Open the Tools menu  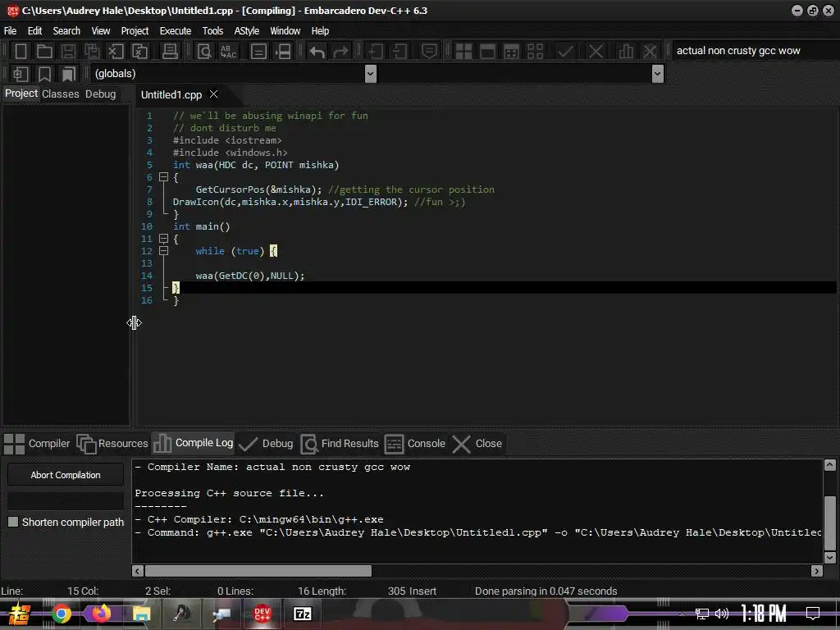[212, 30]
